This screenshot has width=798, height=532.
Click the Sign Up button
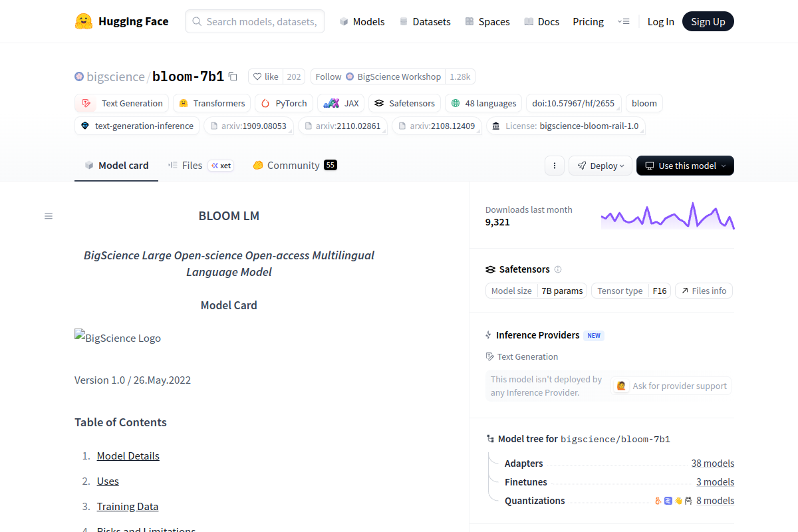pos(708,21)
